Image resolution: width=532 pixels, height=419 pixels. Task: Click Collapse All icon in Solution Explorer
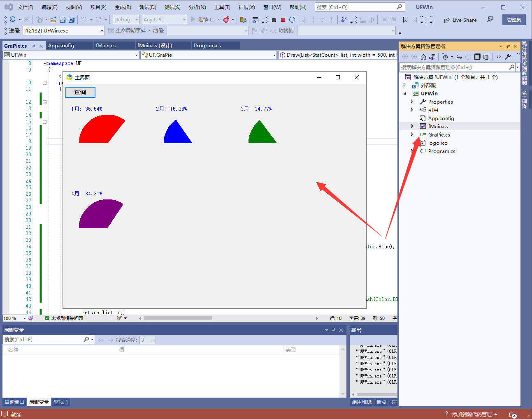tap(477, 57)
